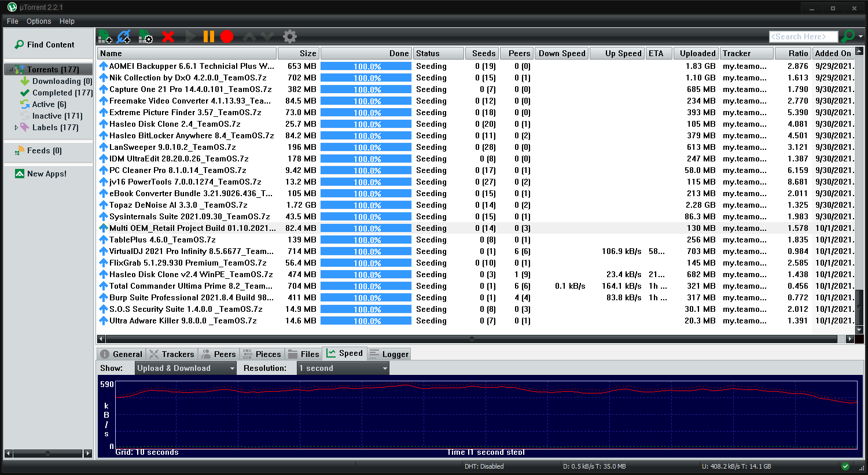The width and height of the screenshot is (868, 475).
Task: Click sidebar horizontal scroll left arrow
Action: [x=8, y=454]
